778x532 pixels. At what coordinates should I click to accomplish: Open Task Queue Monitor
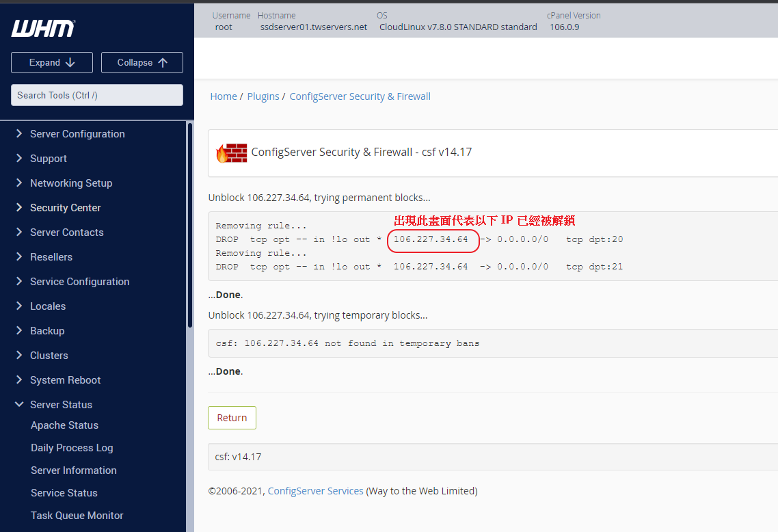[x=77, y=516]
